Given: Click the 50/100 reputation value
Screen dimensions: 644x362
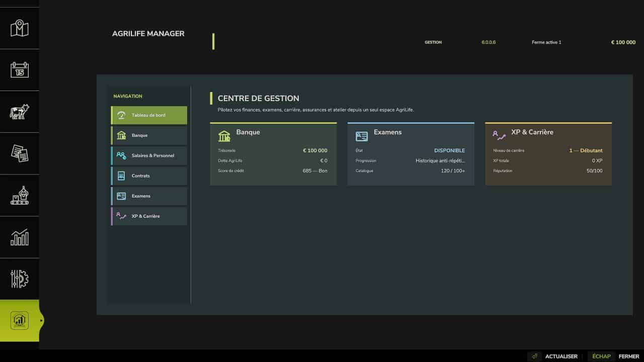Looking at the screenshot, I should click(x=594, y=171).
